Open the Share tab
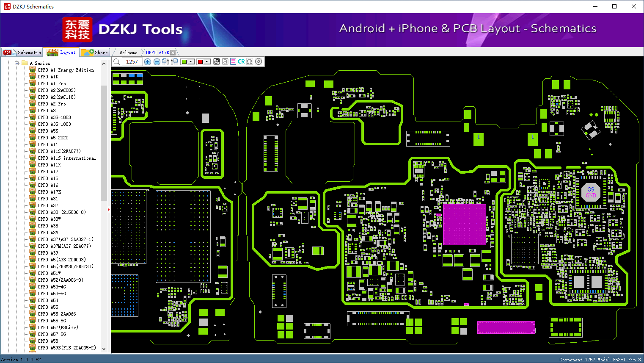The width and height of the screenshot is (644, 363). pos(95,53)
